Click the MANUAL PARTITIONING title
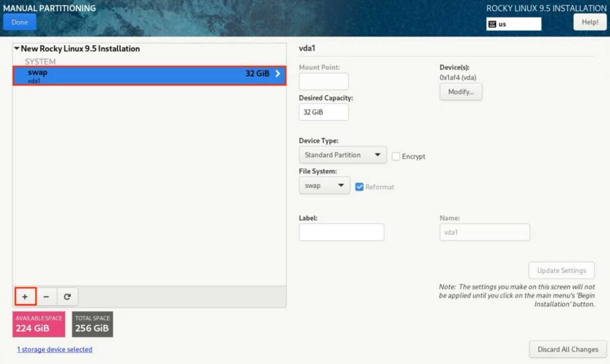610x364 pixels. (49, 8)
